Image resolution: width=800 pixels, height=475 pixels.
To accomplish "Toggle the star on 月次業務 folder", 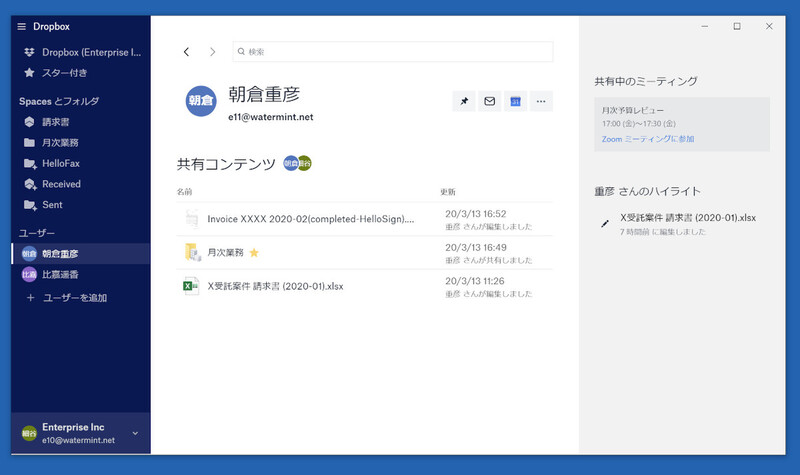I will (x=254, y=253).
